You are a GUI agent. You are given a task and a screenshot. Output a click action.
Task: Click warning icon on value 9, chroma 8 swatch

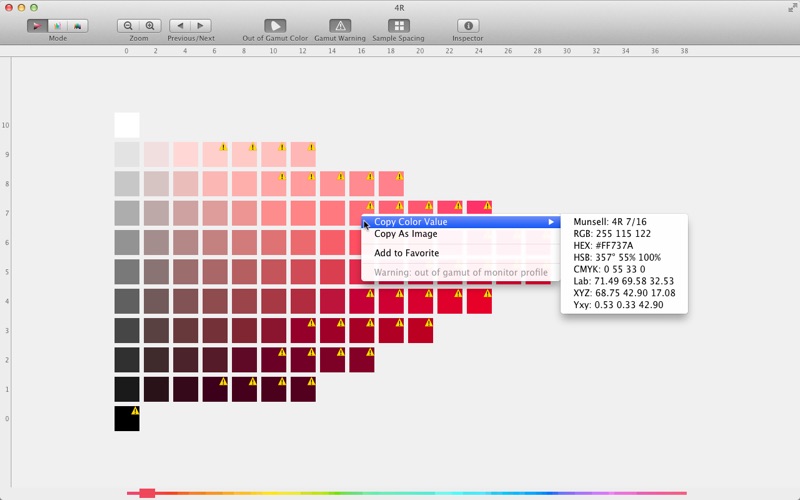253,147
